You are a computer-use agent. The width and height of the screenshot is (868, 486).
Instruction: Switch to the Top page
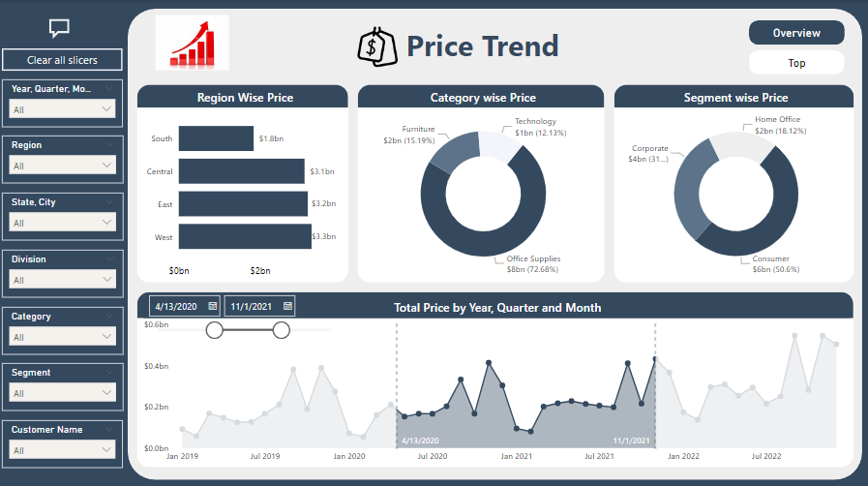tap(795, 63)
